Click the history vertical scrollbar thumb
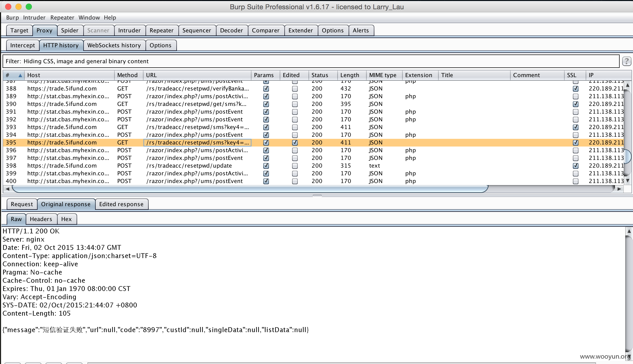 [x=628, y=156]
